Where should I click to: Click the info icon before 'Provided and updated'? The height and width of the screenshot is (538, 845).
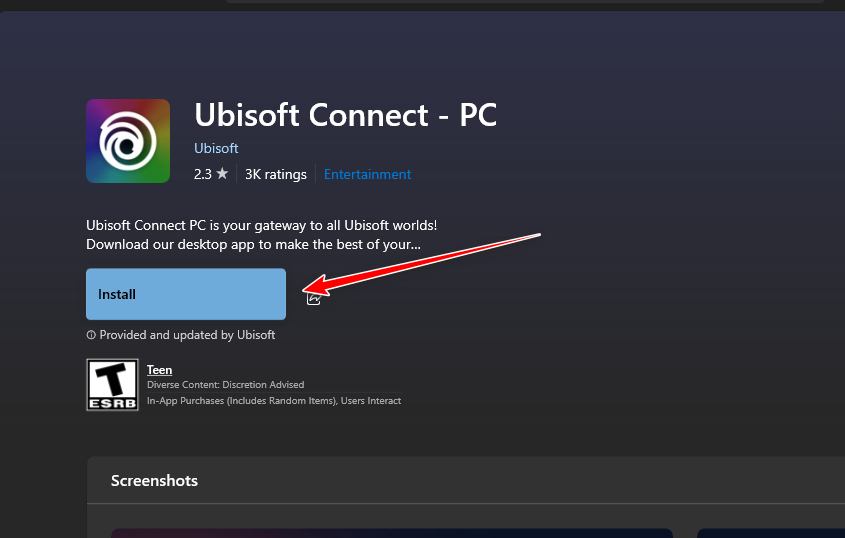coord(91,335)
